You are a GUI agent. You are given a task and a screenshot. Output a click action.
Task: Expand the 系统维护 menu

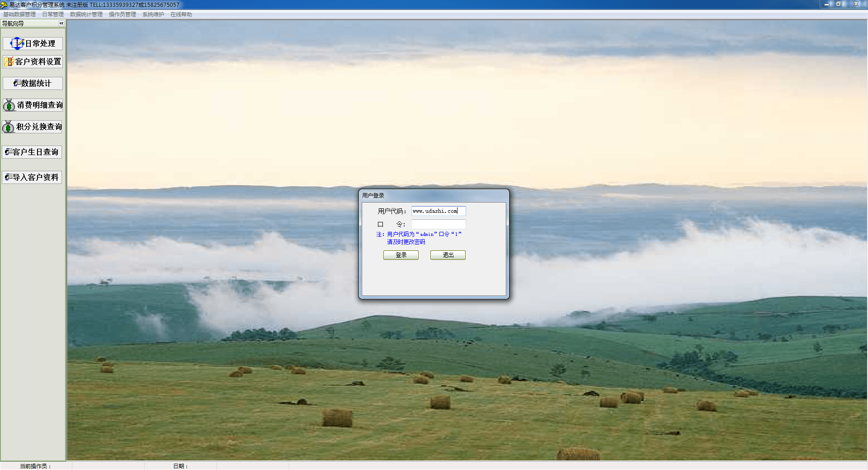pyautogui.click(x=153, y=14)
